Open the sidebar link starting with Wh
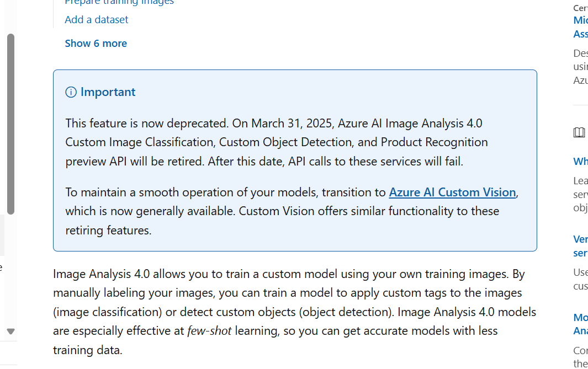 click(x=580, y=162)
